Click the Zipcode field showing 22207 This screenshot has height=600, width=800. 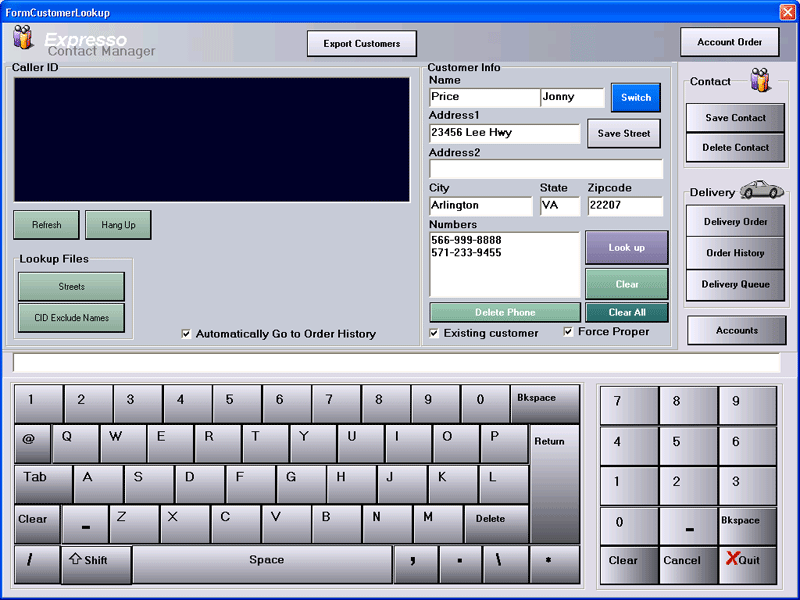point(624,206)
